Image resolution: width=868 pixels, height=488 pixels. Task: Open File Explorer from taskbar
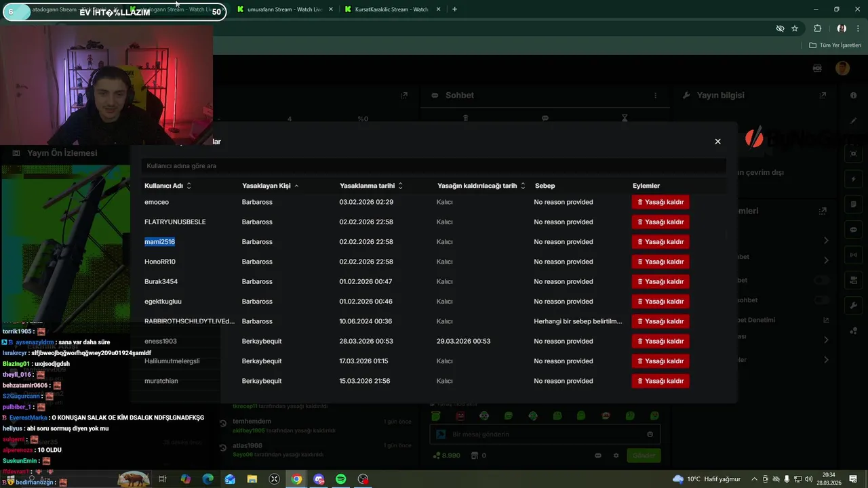coord(252,479)
